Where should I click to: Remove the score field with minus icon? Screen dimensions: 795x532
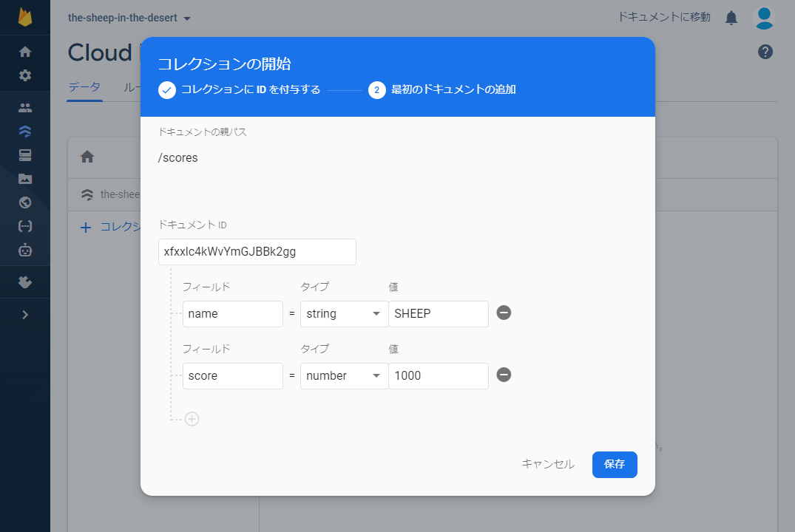point(504,375)
